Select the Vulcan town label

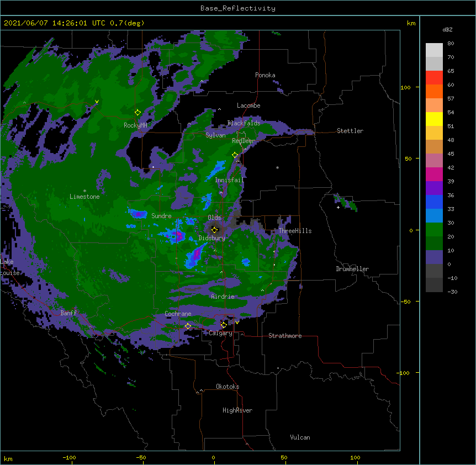300,437
